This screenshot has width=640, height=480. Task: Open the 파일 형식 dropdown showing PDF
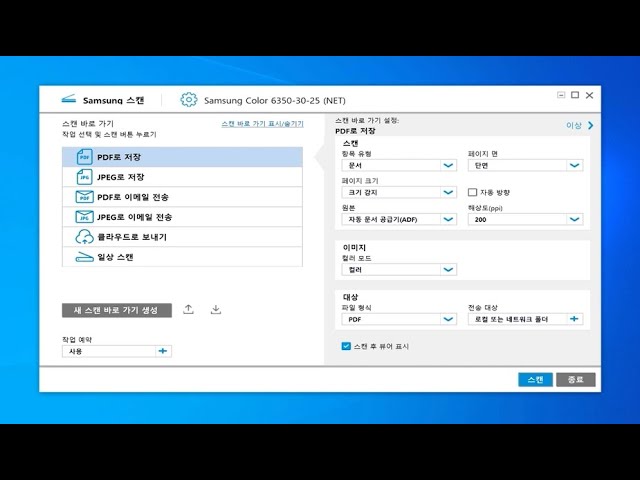coord(399,319)
